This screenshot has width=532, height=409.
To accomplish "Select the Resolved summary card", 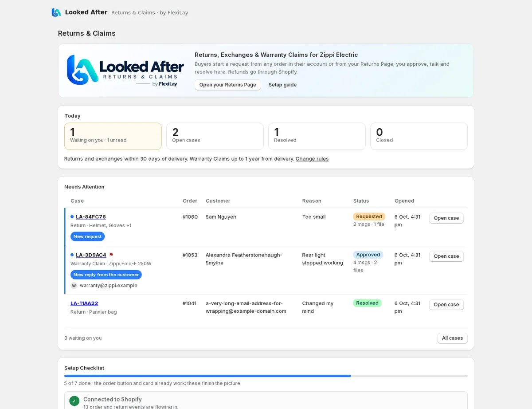I will tap(317, 136).
